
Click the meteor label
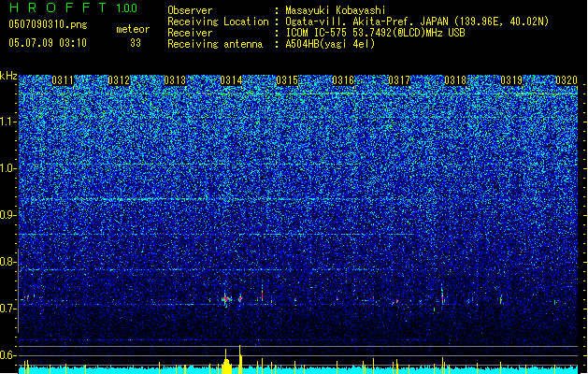(133, 29)
